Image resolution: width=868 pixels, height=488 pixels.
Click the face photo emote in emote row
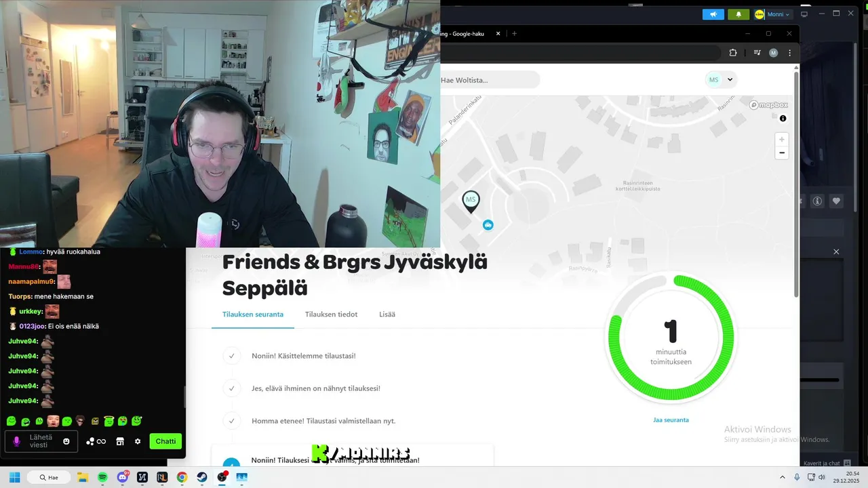coord(53,421)
